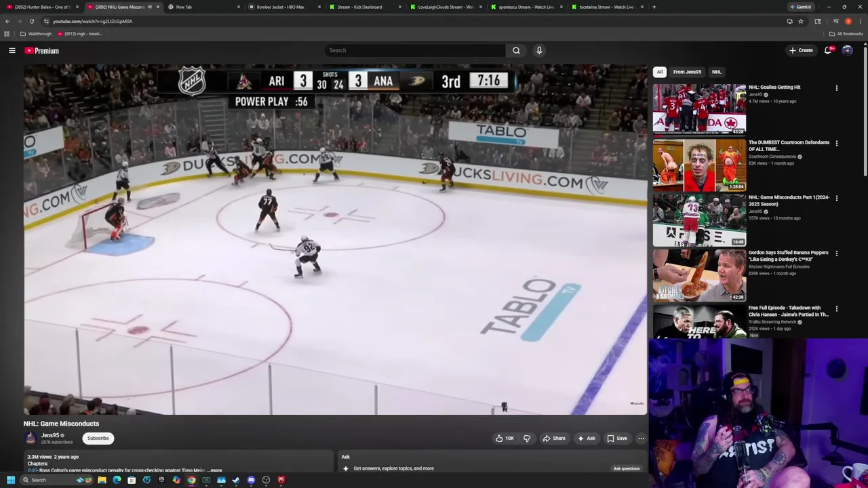Open Jens95 channel name link
868x488 pixels.
click(x=50, y=435)
